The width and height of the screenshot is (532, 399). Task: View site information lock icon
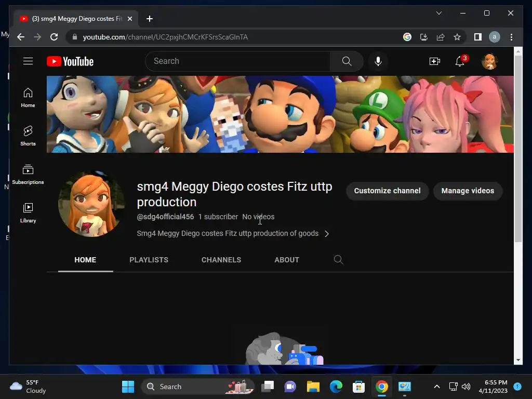[75, 37]
